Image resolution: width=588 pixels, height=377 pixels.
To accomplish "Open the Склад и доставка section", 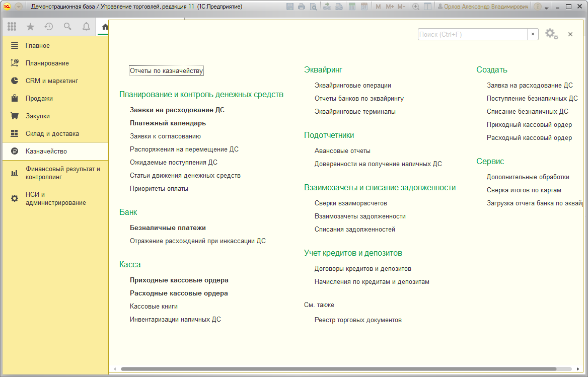I will coord(55,133).
